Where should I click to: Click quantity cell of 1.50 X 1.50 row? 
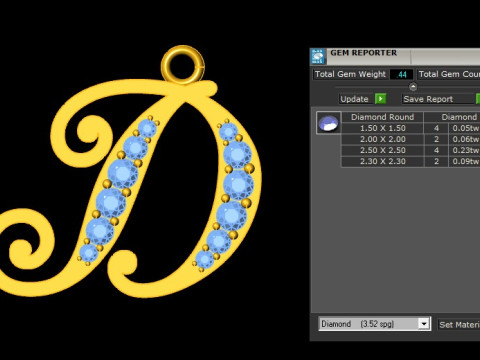pos(436,128)
